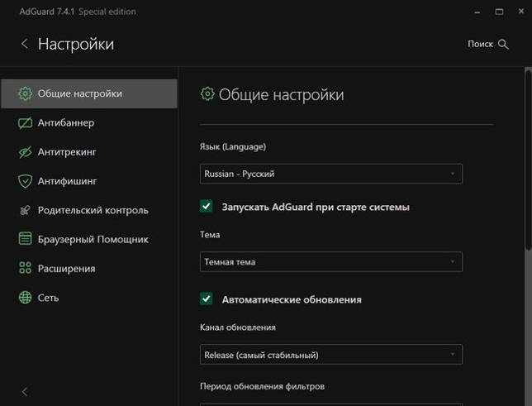Click the Общие настройки gear icon in sidebar
The width and height of the screenshot is (532, 406).
(25, 93)
